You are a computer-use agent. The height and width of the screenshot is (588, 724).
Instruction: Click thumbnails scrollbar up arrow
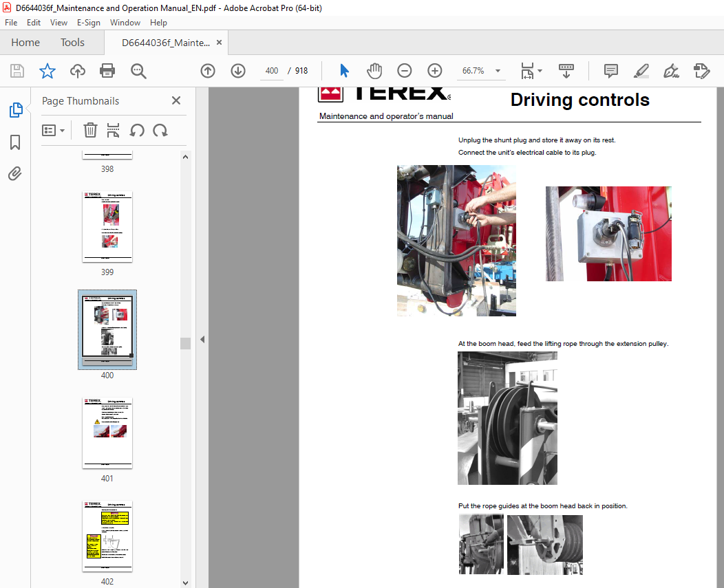click(x=185, y=157)
